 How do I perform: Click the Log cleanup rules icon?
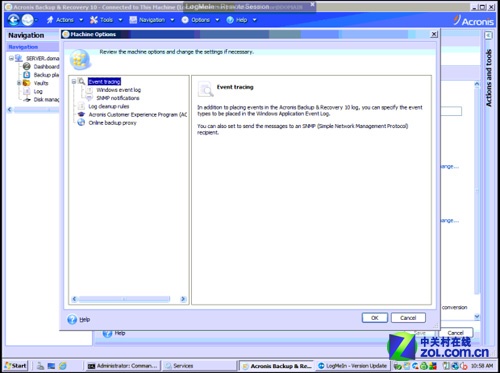click(81, 106)
